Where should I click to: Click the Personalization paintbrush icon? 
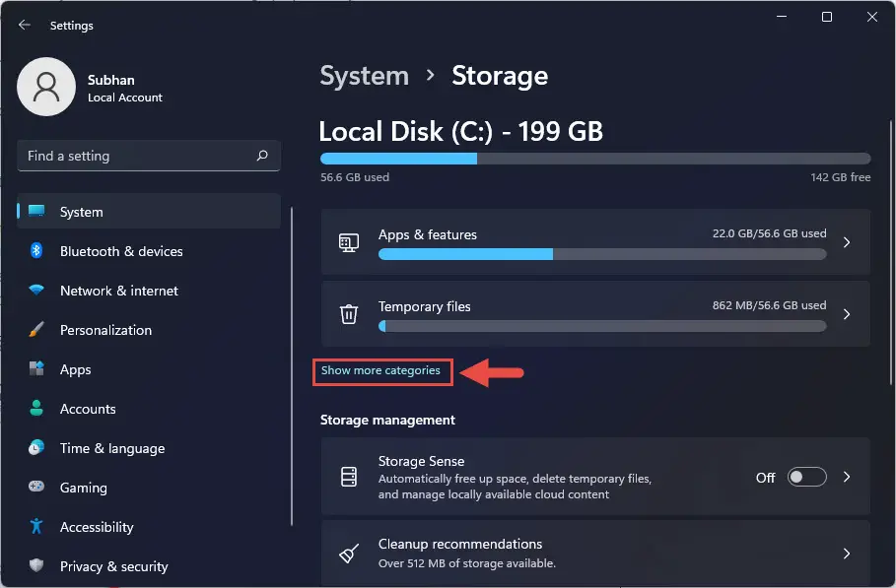tap(36, 329)
